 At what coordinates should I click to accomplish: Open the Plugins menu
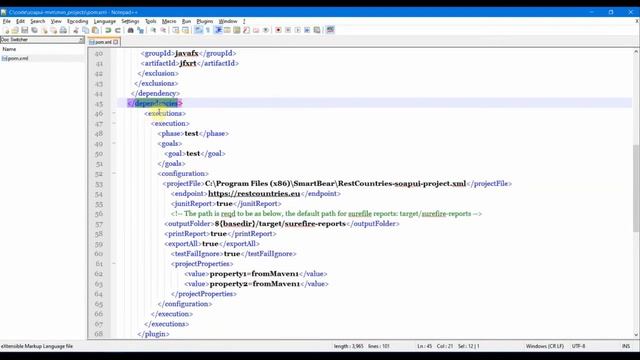pyautogui.click(x=205, y=21)
